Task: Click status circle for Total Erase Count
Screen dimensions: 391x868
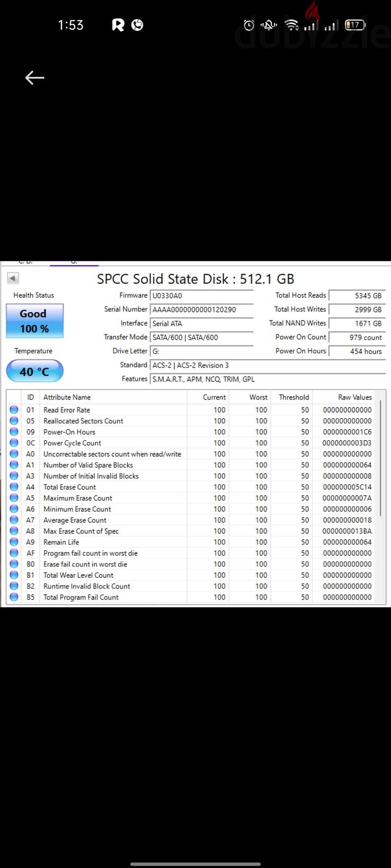Action: (x=14, y=487)
